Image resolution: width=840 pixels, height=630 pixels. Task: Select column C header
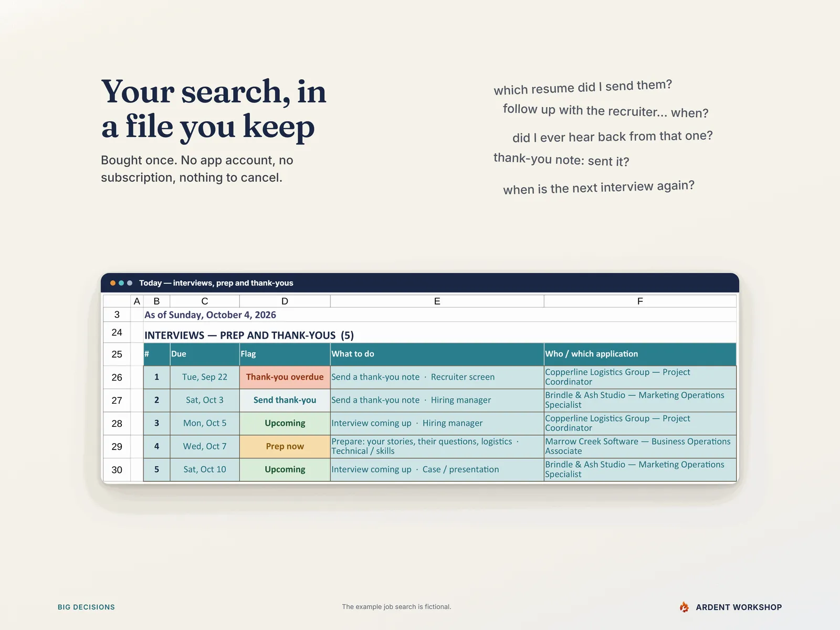coord(205,301)
